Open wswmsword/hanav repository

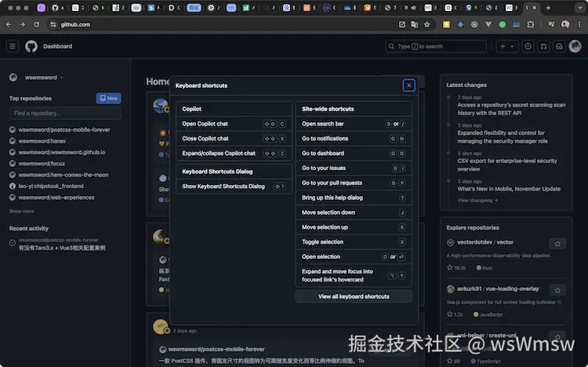(x=42, y=141)
